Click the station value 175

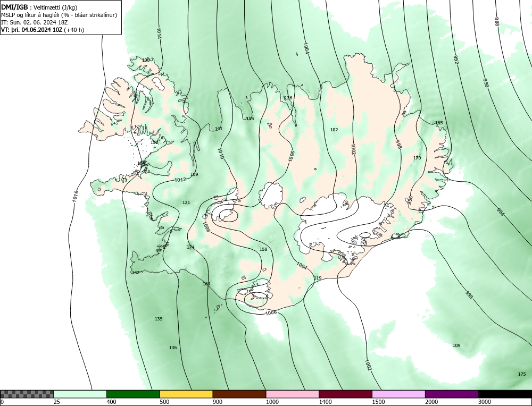click(x=522, y=375)
